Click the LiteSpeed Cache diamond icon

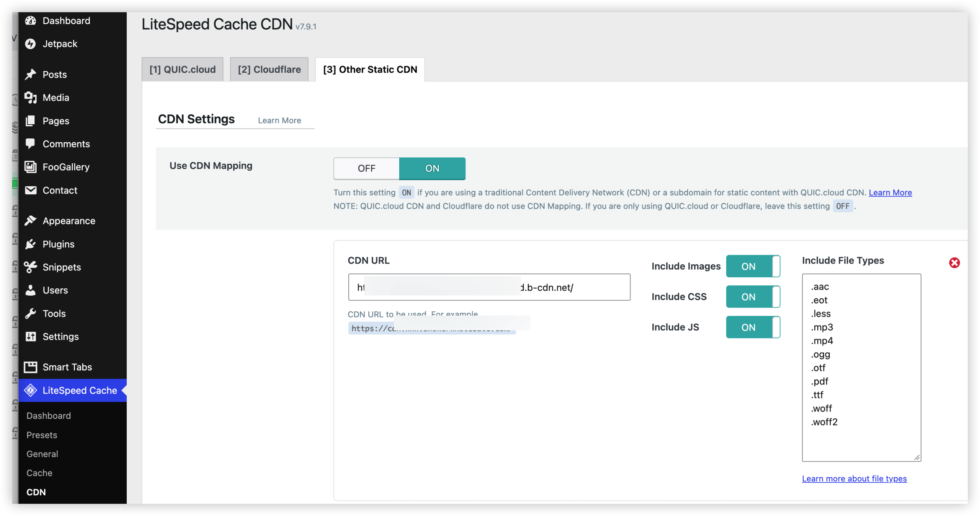coord(30,390)
